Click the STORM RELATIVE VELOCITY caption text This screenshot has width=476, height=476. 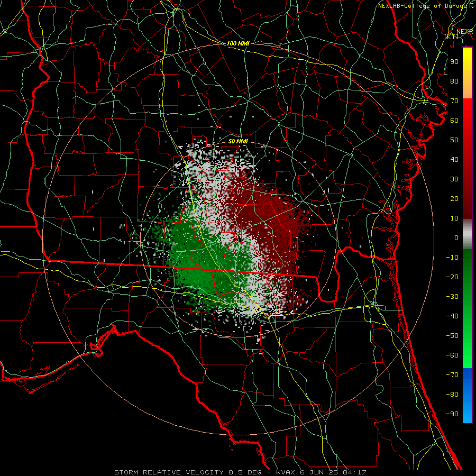pyautogui.click(x=169, y=472)
